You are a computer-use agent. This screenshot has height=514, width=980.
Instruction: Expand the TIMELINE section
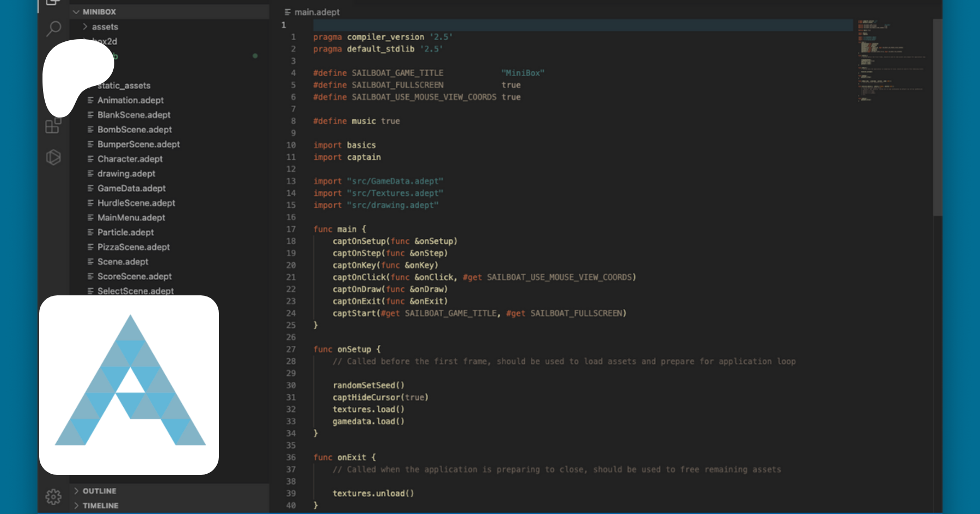point(100,505)
